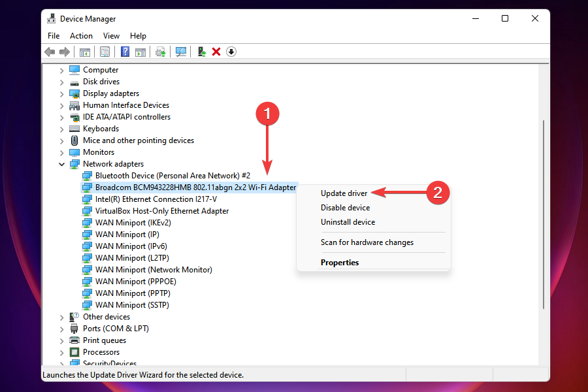Choose Disable device from the context menu

pyautogui.click(x=345, y=207)
